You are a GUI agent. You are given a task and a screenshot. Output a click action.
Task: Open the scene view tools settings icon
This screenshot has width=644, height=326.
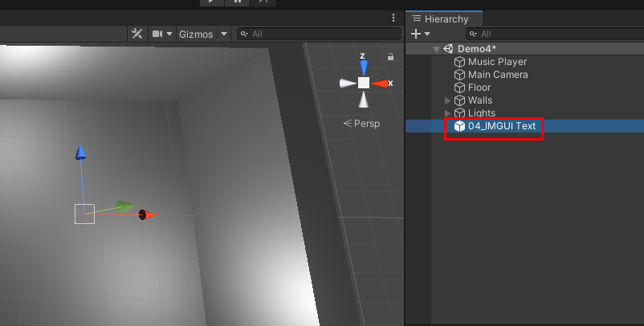click(x=137, y=34)
